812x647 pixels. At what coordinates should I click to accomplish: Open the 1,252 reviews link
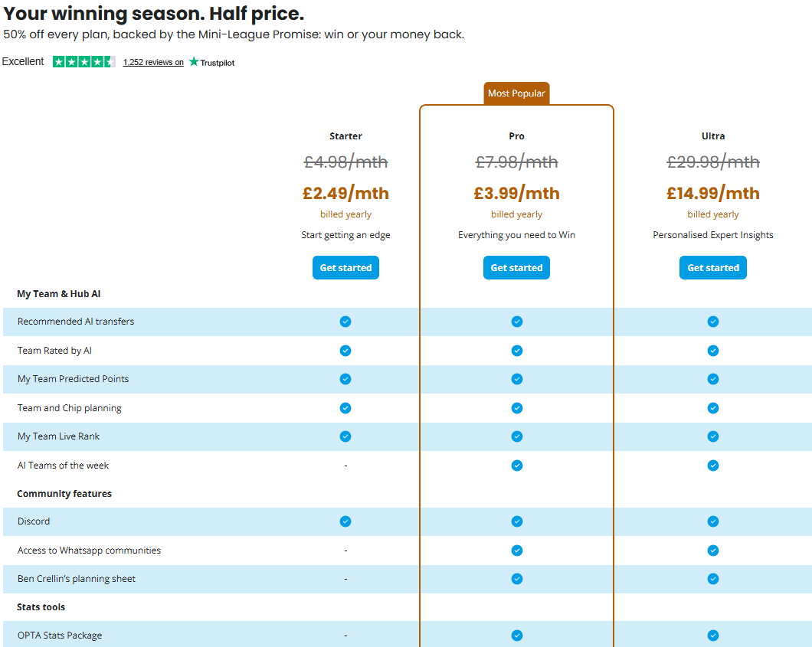(153, 62)
